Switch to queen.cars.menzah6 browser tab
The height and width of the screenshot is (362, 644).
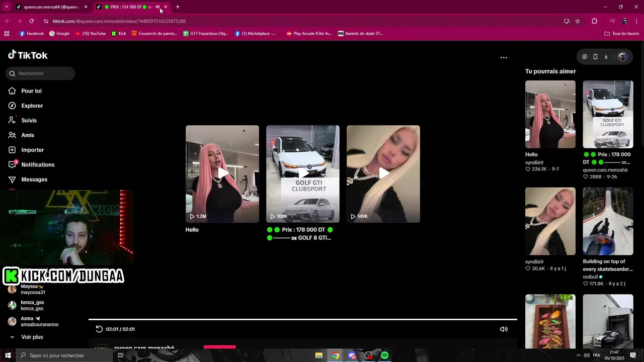point(50,7)
